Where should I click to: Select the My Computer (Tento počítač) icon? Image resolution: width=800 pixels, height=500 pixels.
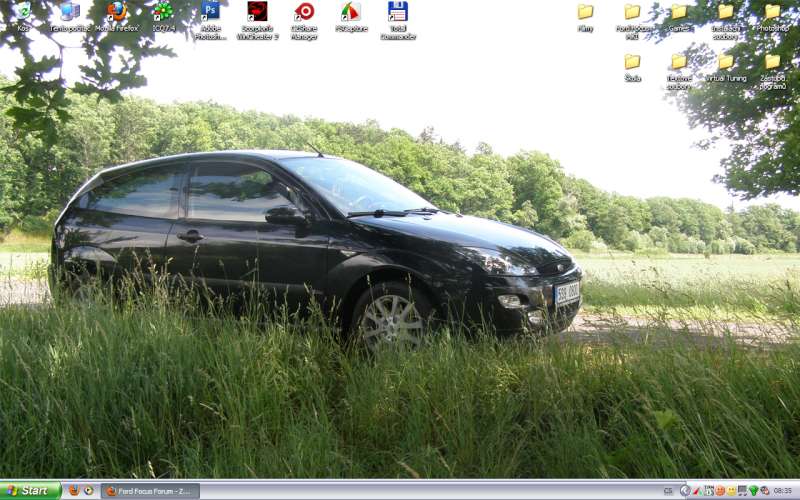(70, 12)
